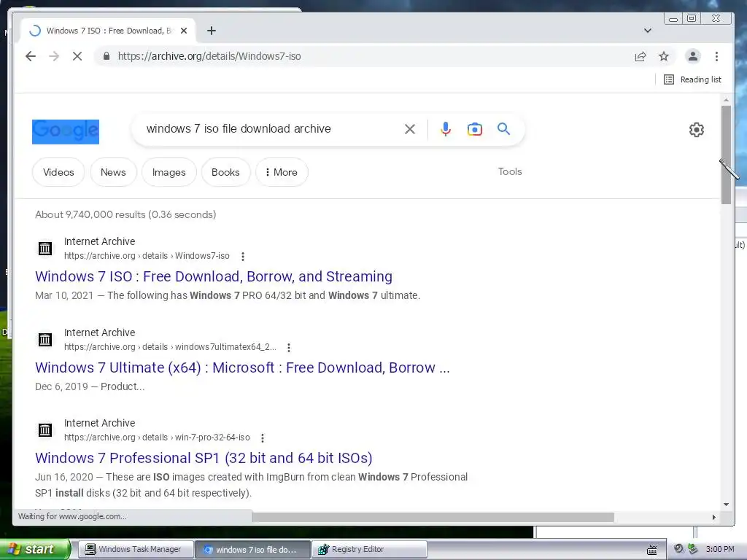
Task: Click the network tray icon
Action: [692, 549]
